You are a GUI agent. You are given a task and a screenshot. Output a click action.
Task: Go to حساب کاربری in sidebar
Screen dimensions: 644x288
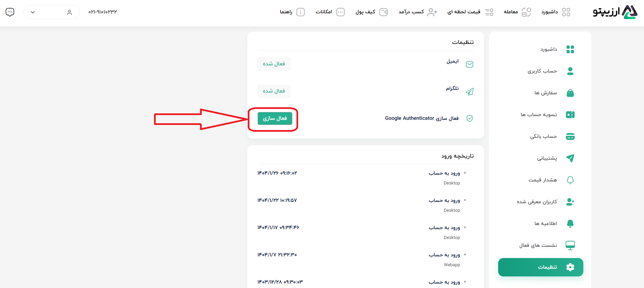pos(542,71)
